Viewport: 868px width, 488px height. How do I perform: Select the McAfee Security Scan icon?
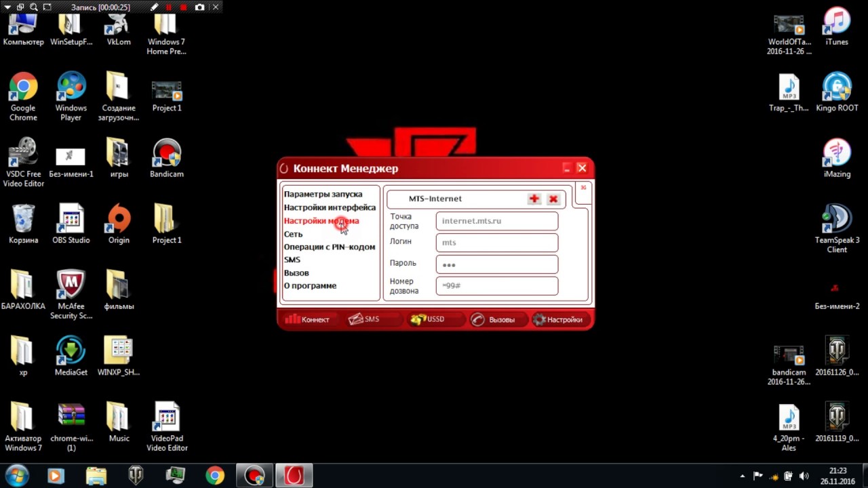coord(71,295)
